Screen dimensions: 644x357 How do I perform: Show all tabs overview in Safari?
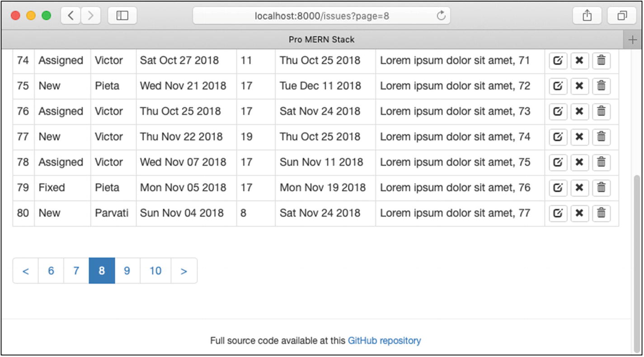pyautogui.click(x=622, y=16)
